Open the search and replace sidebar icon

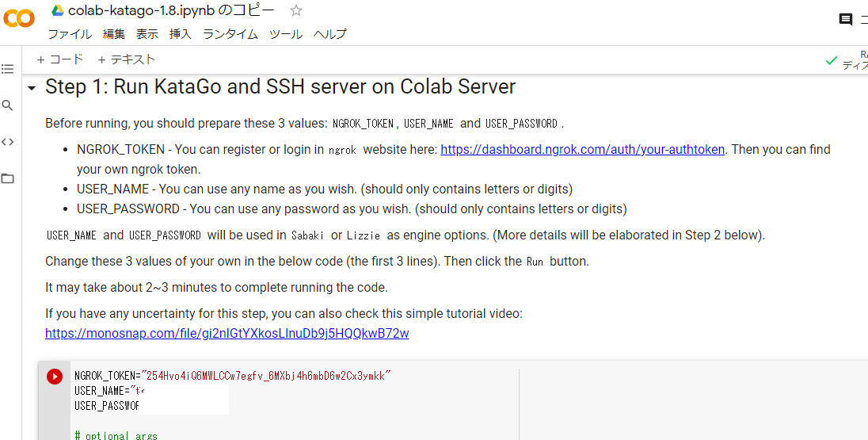7,105
